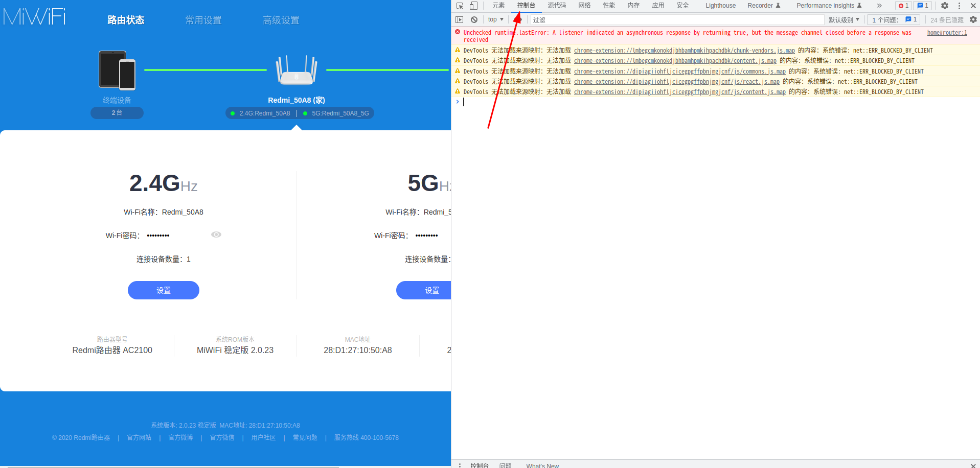
Task: Focus the 过滤 filter input field
Action: pos(677,20)
